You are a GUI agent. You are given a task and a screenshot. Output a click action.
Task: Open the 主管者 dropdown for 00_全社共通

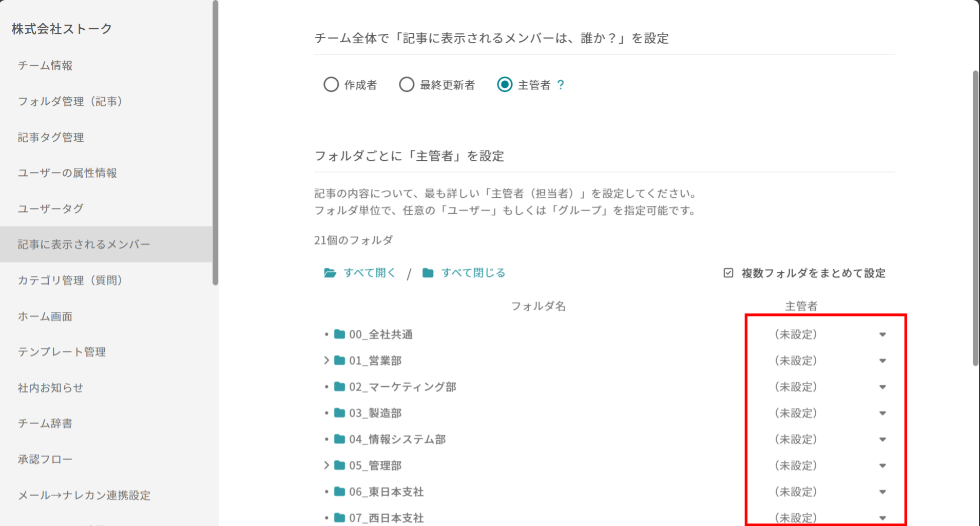(882, 334)
